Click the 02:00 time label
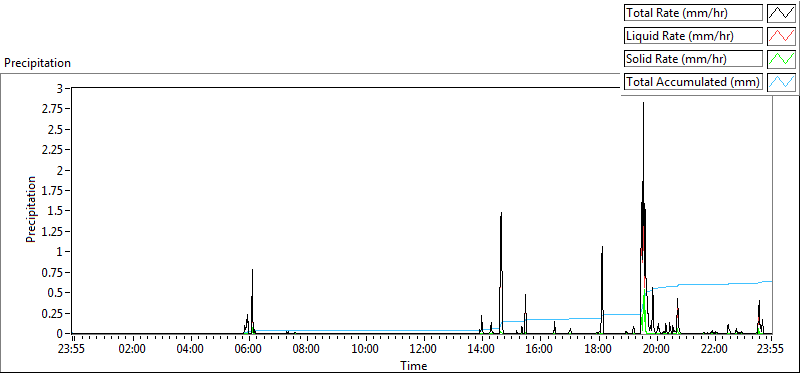This screenshot has width=800, height=373. click(133, 350)
